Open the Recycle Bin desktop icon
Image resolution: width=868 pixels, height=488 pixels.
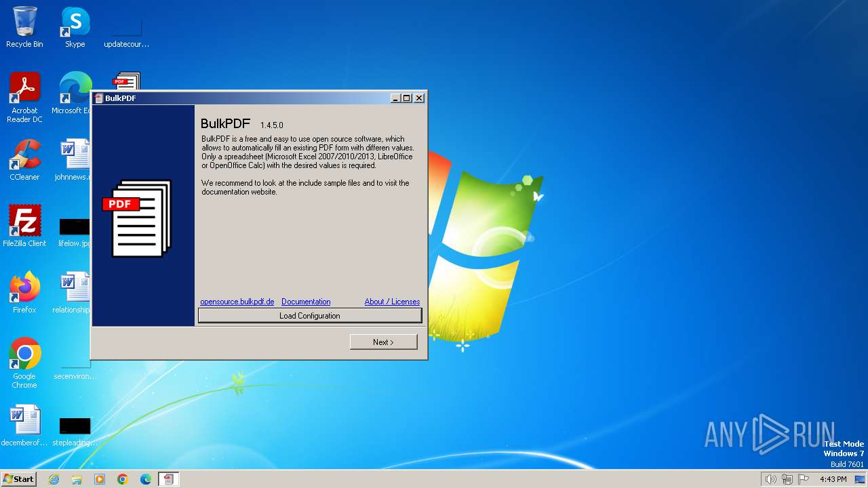[24, 27]
